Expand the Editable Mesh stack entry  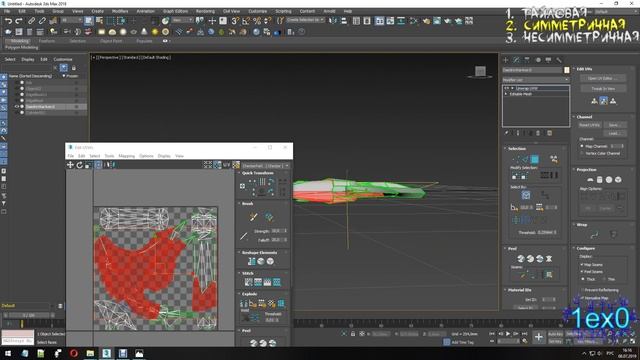coord(507,94)
